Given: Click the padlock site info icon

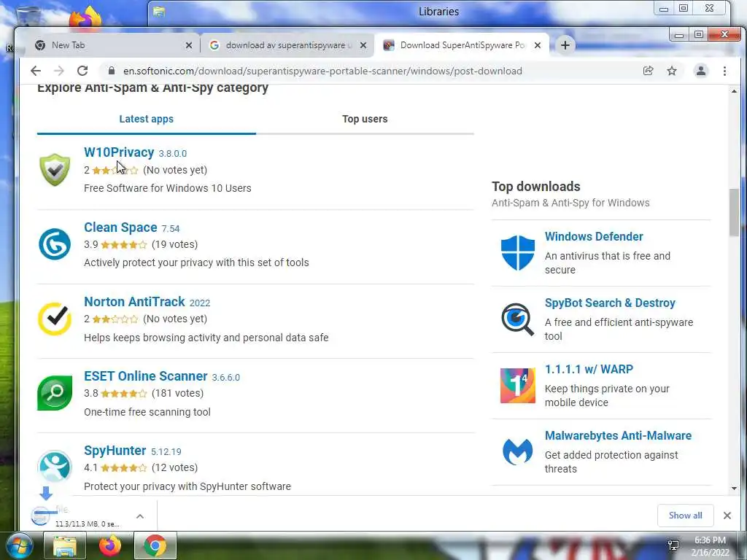Looking at the screenshot, I should click(112, 71).
